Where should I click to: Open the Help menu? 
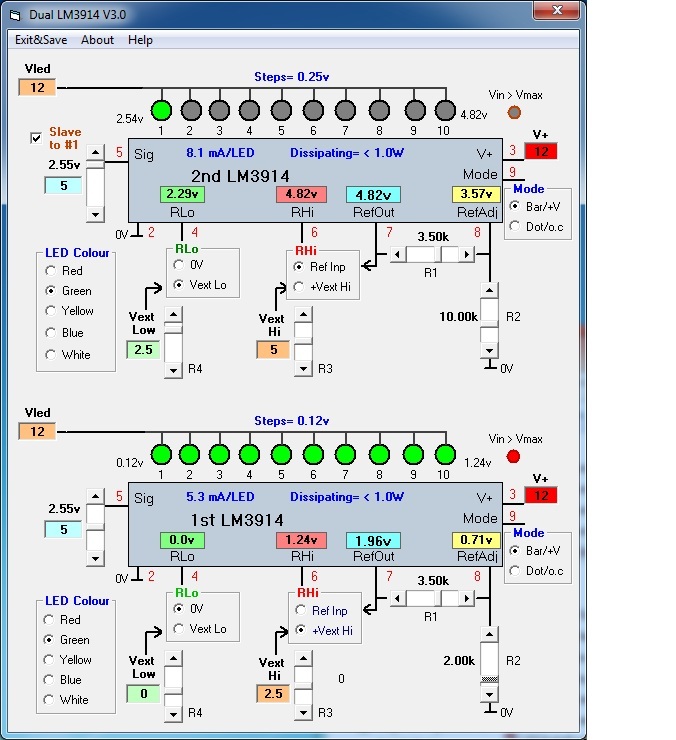pyautogui.click(x=140, y=40)
